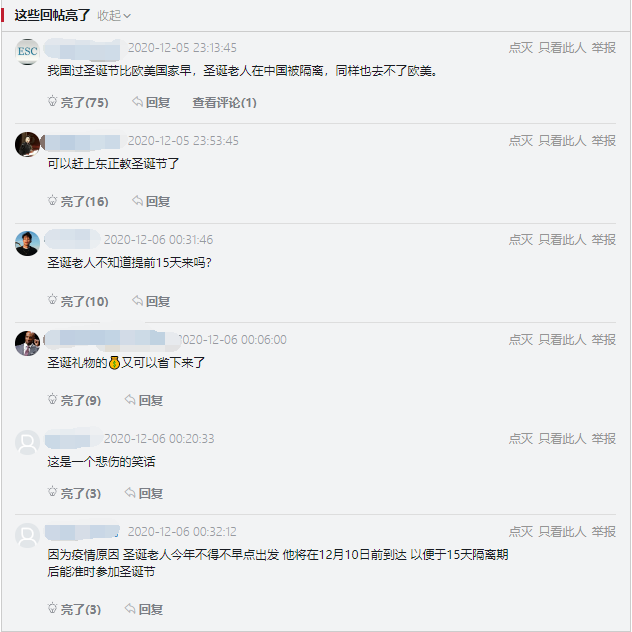
Task: Click the lightbulb icon on the 这是一个悲伤的笑话 comment
Action: pyautogui.click(x=53, y=493)
